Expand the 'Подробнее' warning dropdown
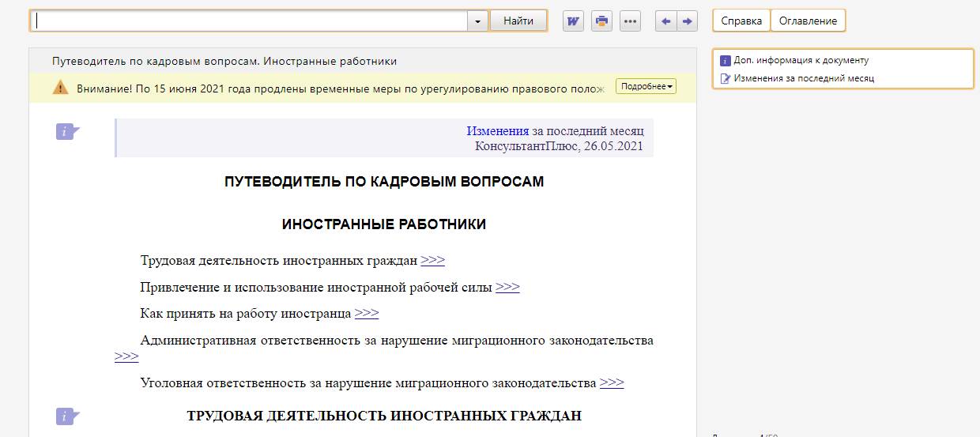This screenshot has width=980, height=437. click(646, 87)
